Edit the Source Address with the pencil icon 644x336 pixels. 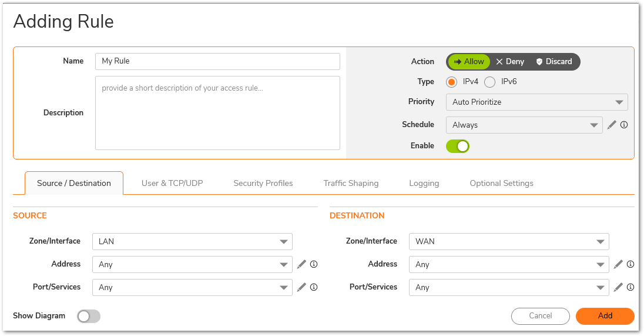point(301,264)
